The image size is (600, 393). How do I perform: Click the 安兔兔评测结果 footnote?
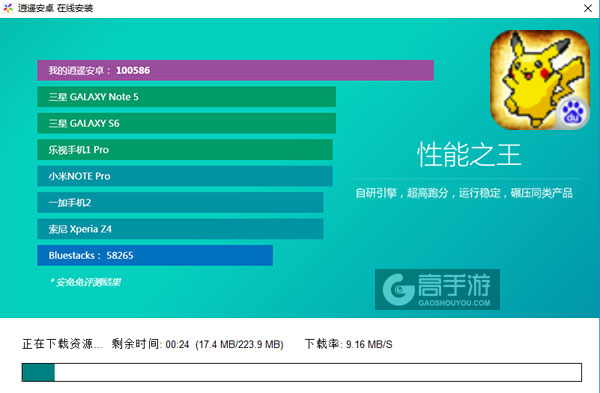click(85, 282)
